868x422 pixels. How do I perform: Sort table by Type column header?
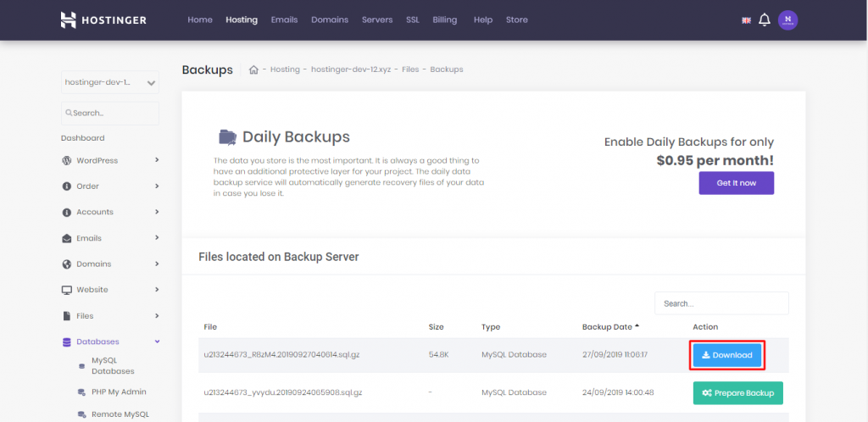pos(491,327)
